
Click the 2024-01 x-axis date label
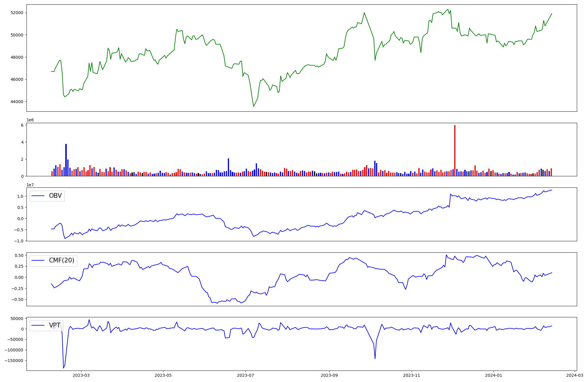(x=493, y=375)
